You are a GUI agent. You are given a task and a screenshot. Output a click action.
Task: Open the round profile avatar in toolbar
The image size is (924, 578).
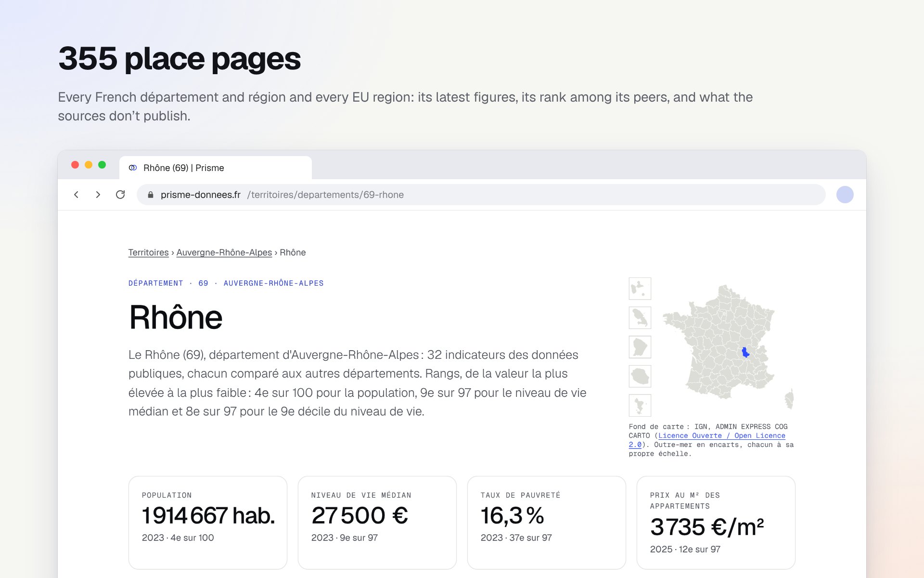point(845,195)
